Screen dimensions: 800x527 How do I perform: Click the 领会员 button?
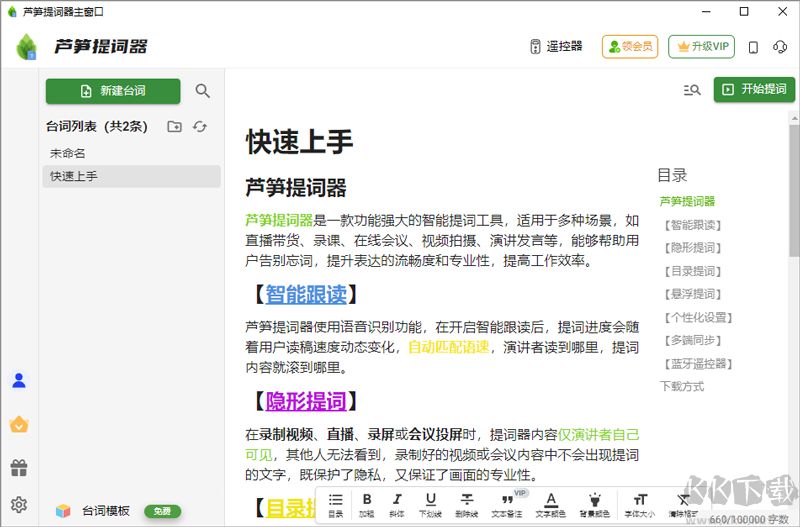[x=630, y=46]
